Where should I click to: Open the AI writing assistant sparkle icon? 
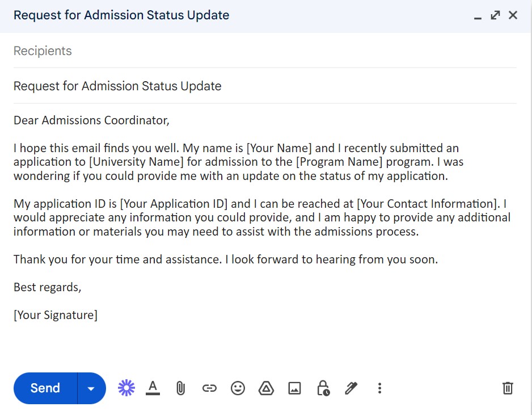click(126, 388)
